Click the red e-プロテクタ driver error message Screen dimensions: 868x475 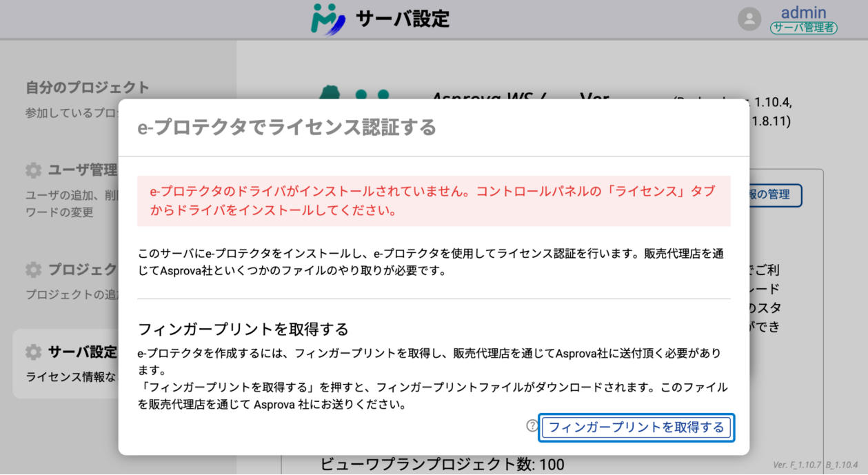click(434, 201)
